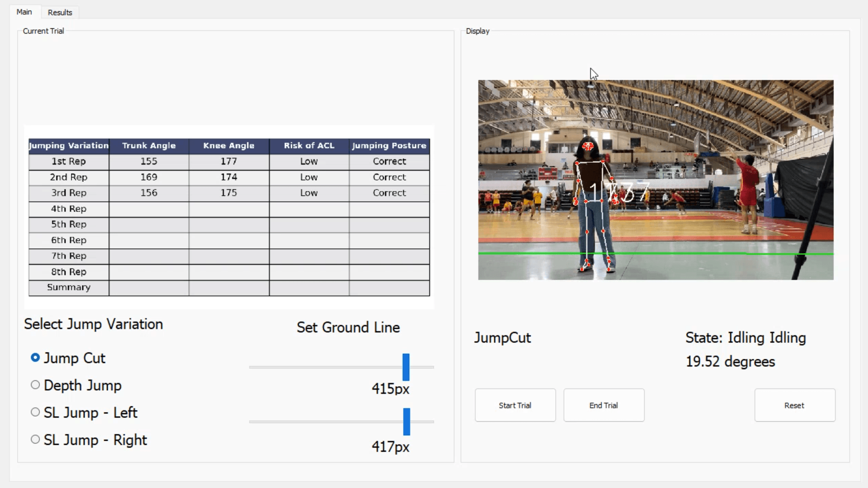This screenshot has height=488, width=868.
Task: Pick the SL Jump - Right option
Action: click(x=35, y=440)
